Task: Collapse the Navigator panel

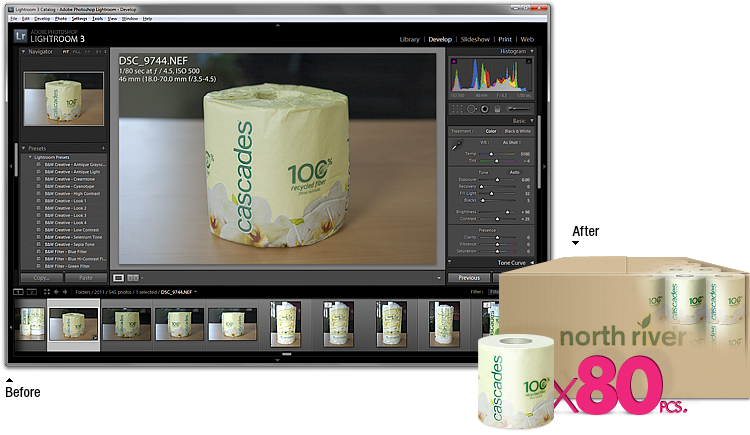Action: click(x=25, y=51)
